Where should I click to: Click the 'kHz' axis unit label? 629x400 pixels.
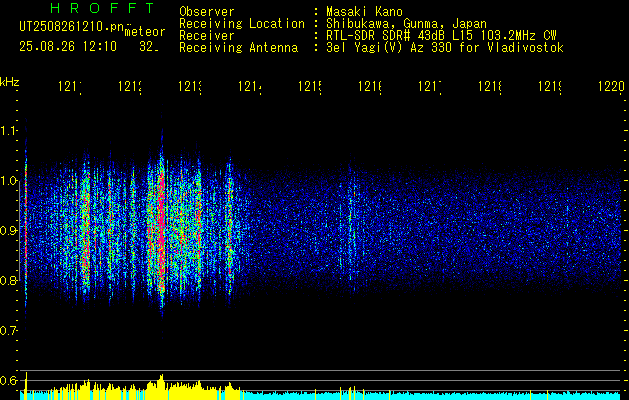(x=10, y=82)
